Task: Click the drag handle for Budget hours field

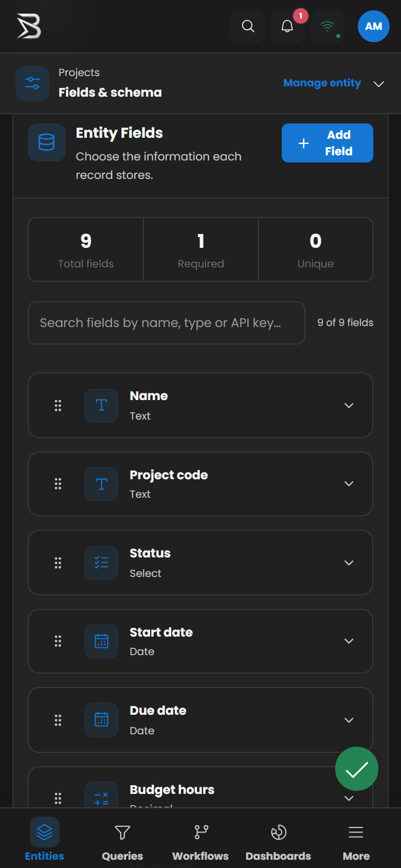Action: 58,798
